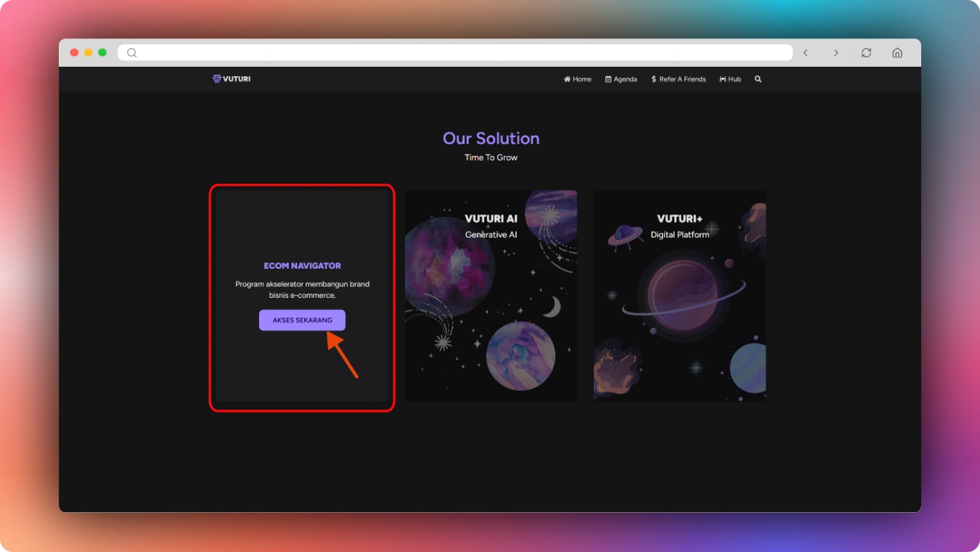Viewport: 980px width, 552px height.
Task: Click the search magnifier icon in navbar
Action: [758, 79]
